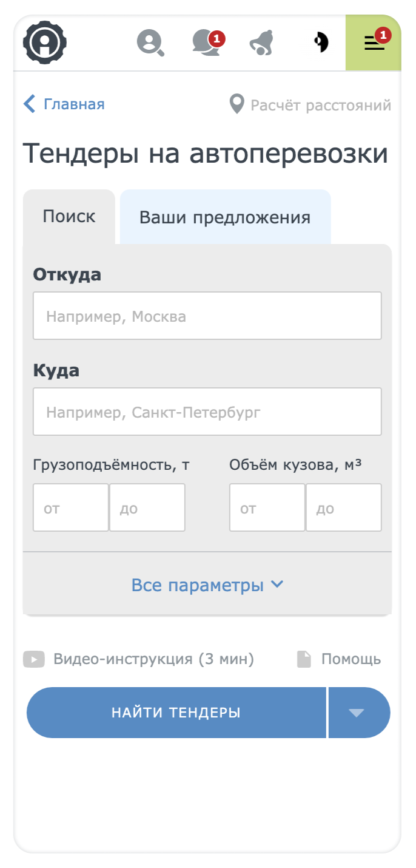Click Объём кузова 'до' maximum field
The height and width of the screenshot is (868, 416).
pyautogui.click(x=343, y=507)
